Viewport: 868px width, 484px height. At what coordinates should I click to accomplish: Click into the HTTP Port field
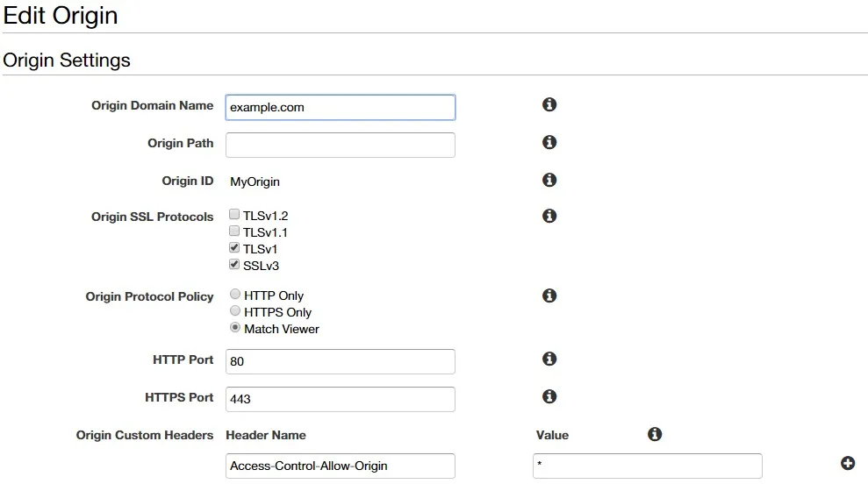point(340,361)
